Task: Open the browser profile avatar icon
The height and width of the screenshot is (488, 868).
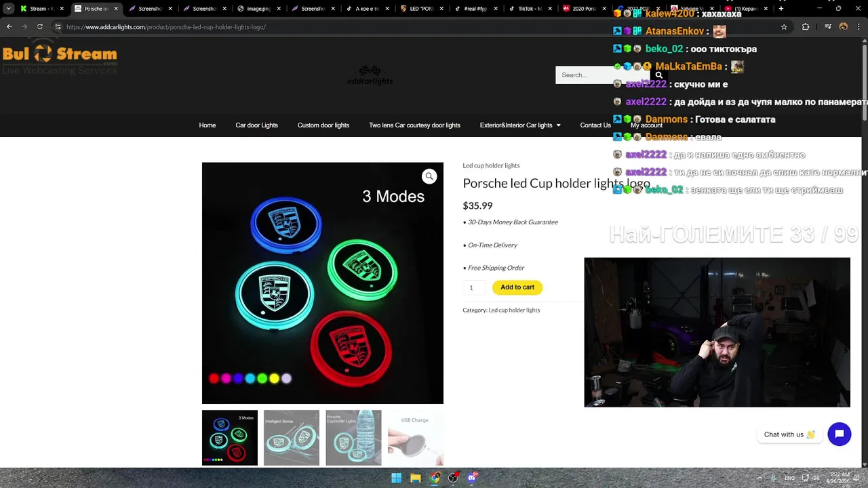Action: (x=844, y=26)
